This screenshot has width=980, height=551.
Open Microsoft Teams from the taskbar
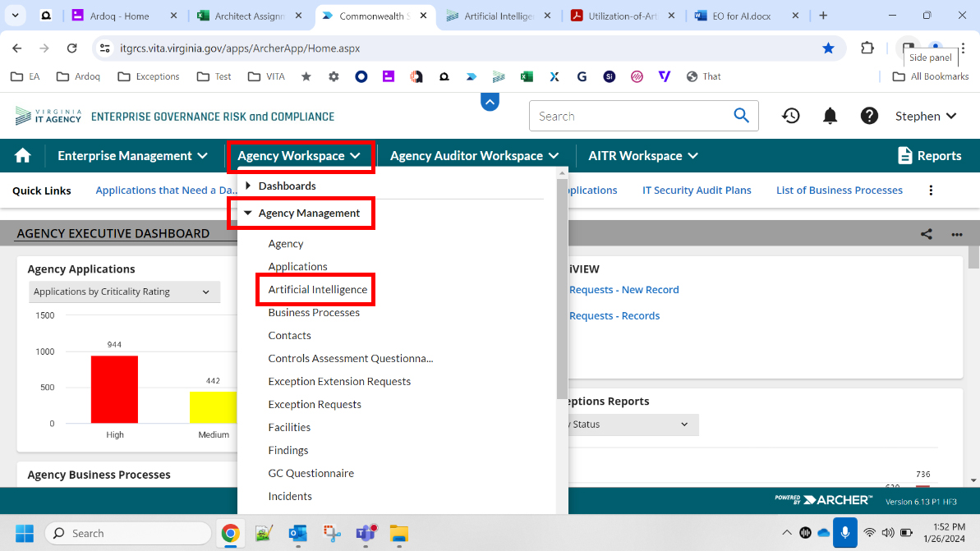(366, 533)
